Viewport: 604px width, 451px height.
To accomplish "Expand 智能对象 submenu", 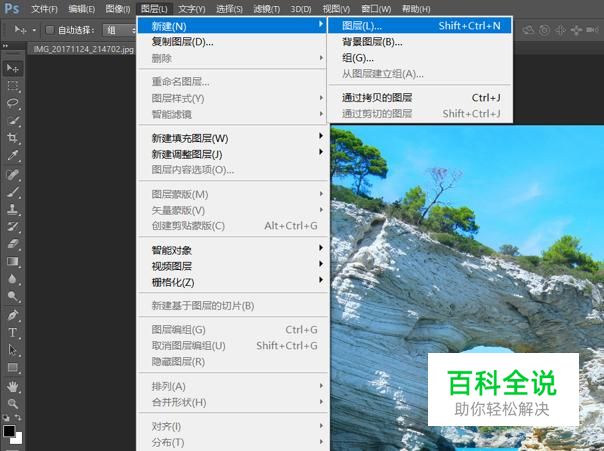I will (x=320, y=248).
